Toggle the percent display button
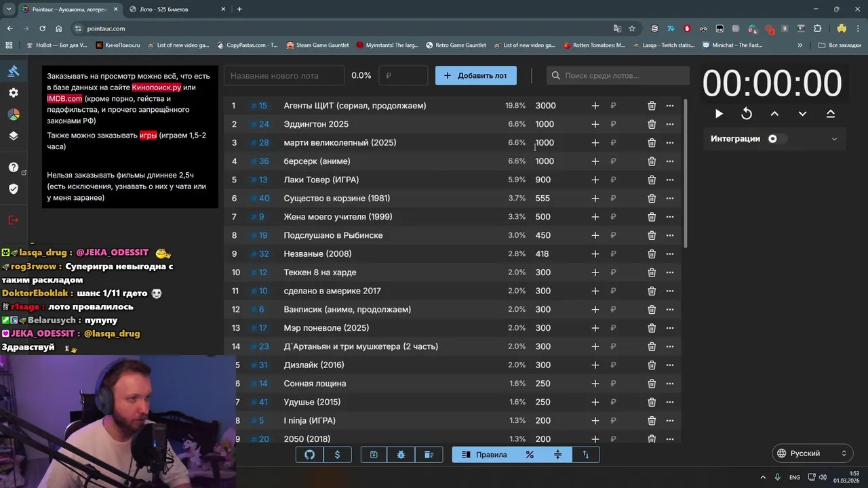The image size is (868, 488). click(x=530, y=455)
